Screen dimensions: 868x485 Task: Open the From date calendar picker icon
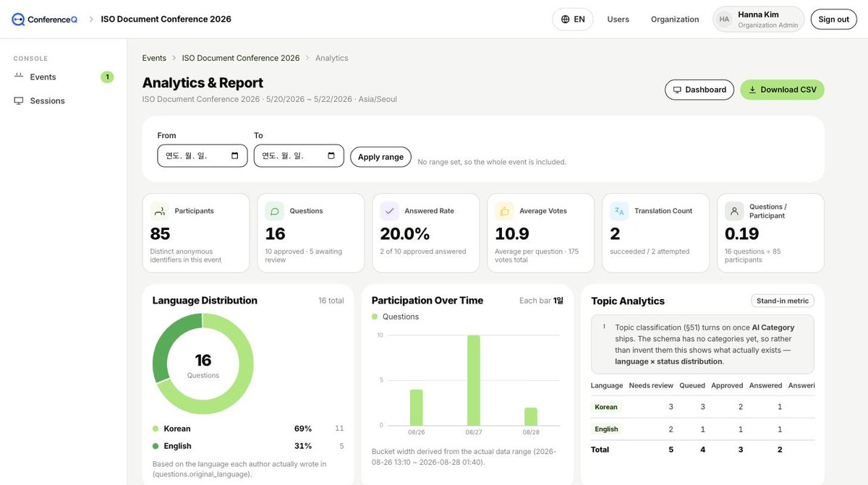235,155
